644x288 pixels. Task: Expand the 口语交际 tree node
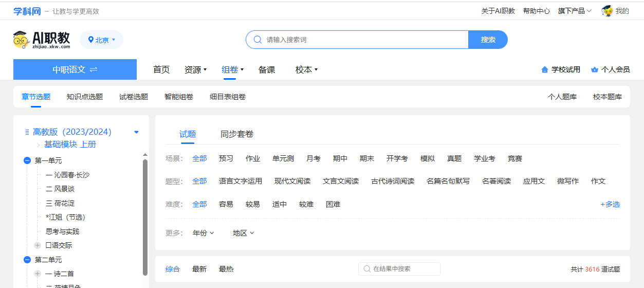pos(38,245)
